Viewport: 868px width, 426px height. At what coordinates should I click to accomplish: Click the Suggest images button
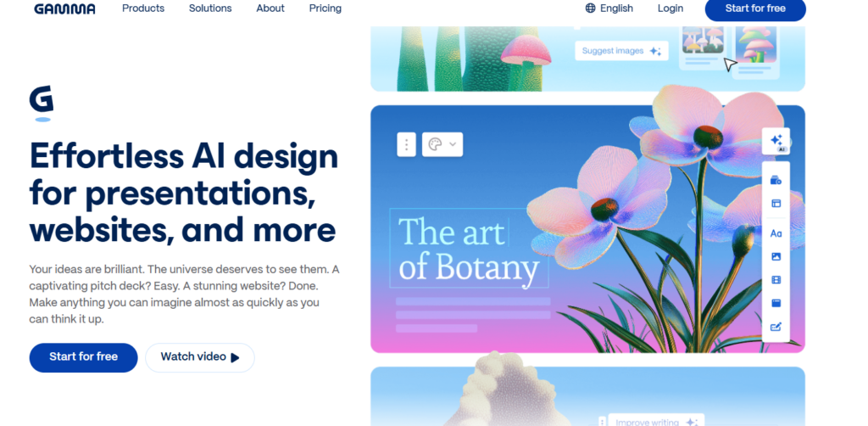coord(621,51)
